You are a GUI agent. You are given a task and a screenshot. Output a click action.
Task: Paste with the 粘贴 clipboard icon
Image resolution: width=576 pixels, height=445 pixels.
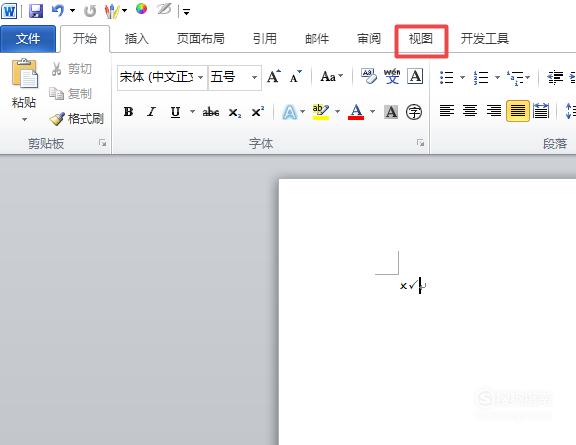[x=24, y=74]
